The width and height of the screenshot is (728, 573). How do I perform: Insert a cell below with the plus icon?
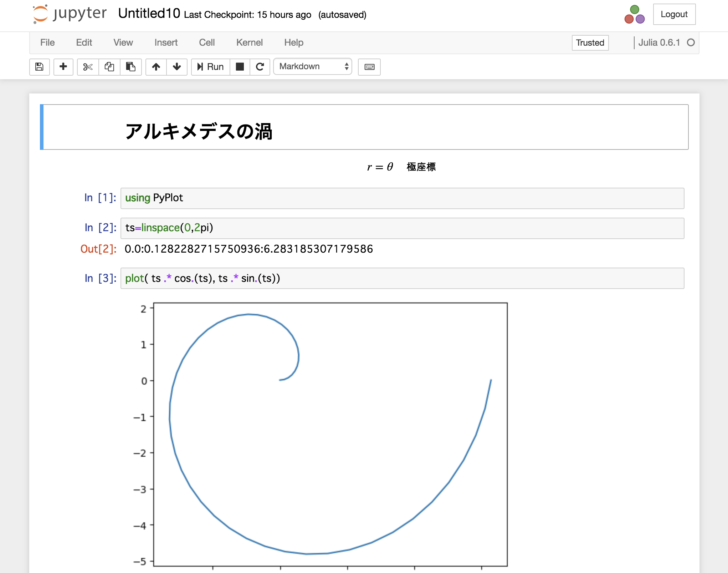pos(63,67)
